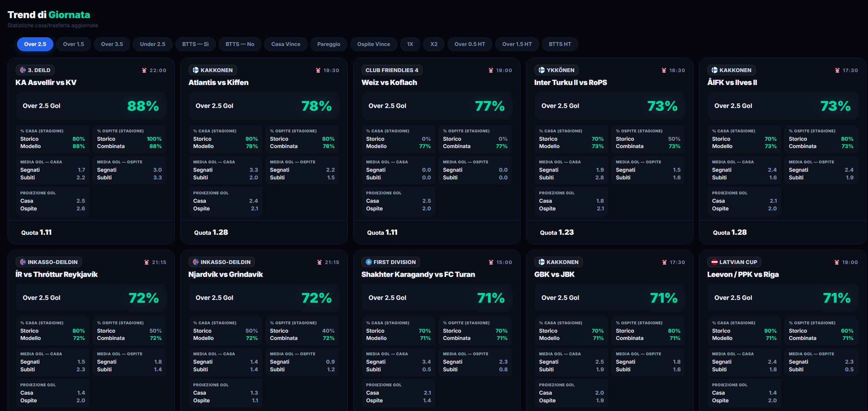868x411 pixels.
Task: Click the Trend di Giornata heading
Action: (x=49, y=15)
